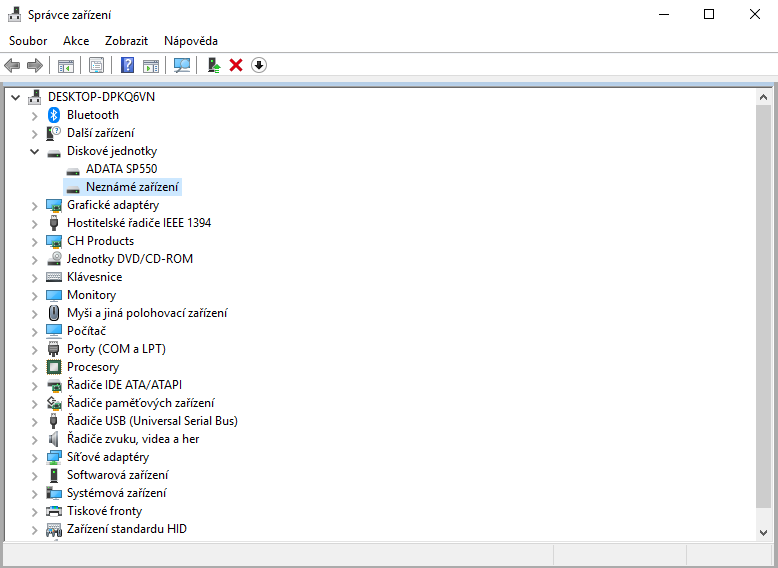Click the Tiskové fronty printer icon
Image resolution: width=778 pixels, height=568 pixels.
point(54,511)
